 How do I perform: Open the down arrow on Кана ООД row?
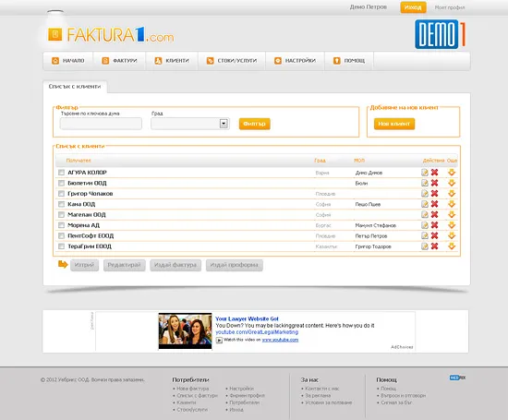click(452, 204)
